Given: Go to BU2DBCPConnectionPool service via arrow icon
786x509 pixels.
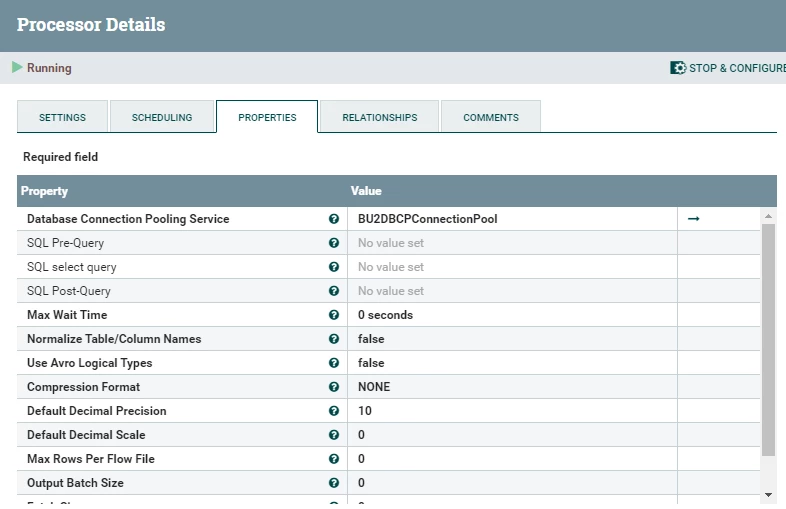Looking at the screenshot, I should click(693, 219).
